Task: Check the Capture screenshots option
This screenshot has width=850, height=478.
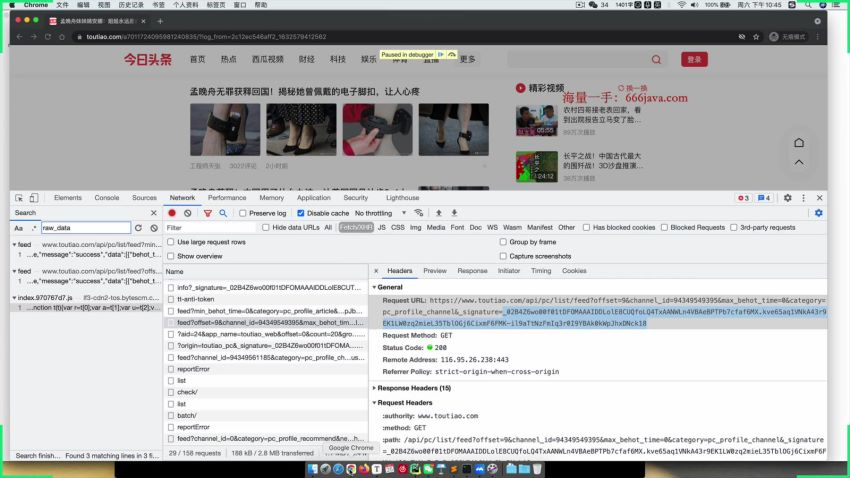Action: pyautogui.click(x=503, y=256)
